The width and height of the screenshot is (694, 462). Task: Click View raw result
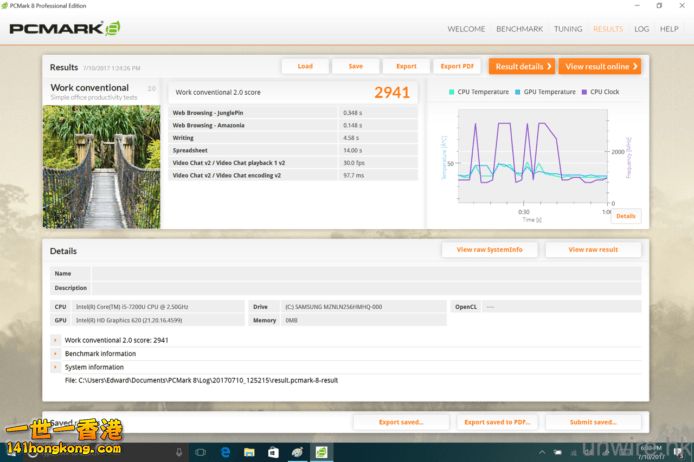pos(593,250)
